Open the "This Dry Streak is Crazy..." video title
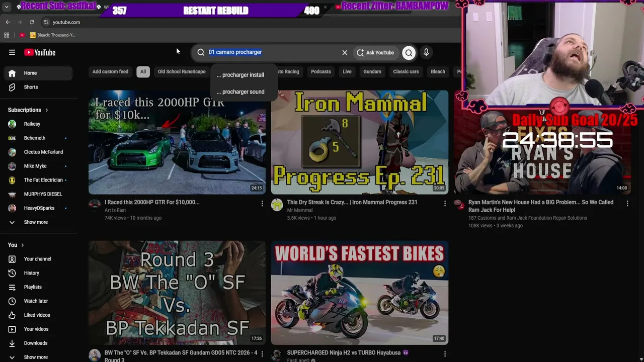 point(352,202)
